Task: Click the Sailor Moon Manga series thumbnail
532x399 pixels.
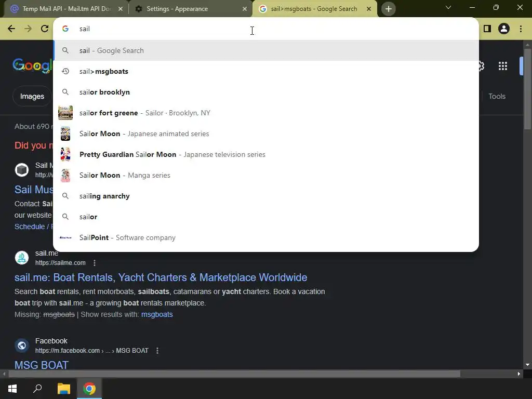Action: (x=65, y=176)
